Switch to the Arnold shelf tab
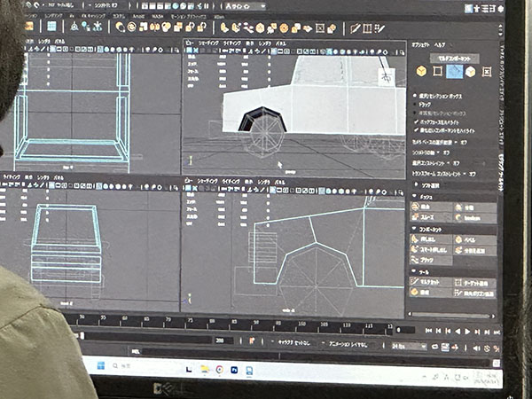Viewport: 532px width, 399px height. (138, 16)
